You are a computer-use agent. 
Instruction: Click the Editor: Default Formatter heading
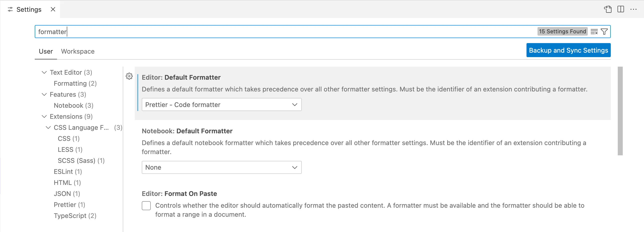coord(181,77)
